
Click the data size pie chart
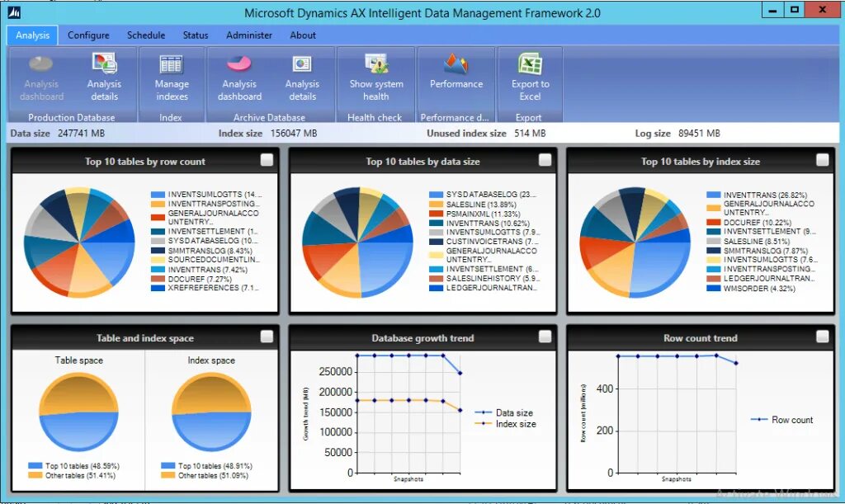point(357,243)
